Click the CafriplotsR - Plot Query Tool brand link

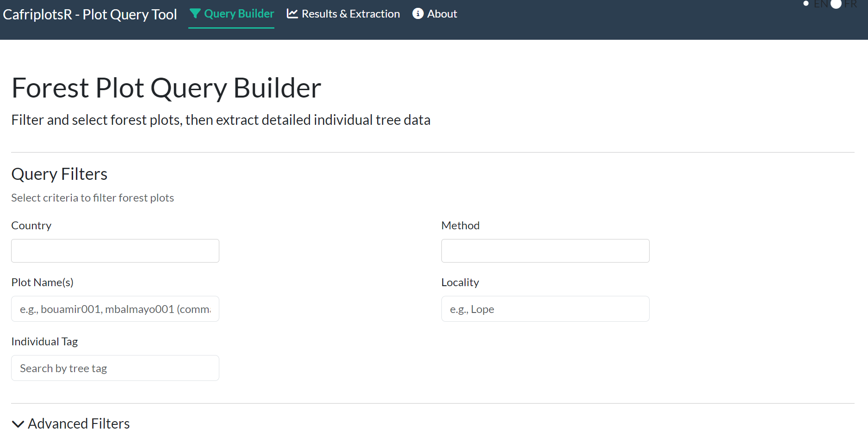pyautogui.click(x=90, y=14)
